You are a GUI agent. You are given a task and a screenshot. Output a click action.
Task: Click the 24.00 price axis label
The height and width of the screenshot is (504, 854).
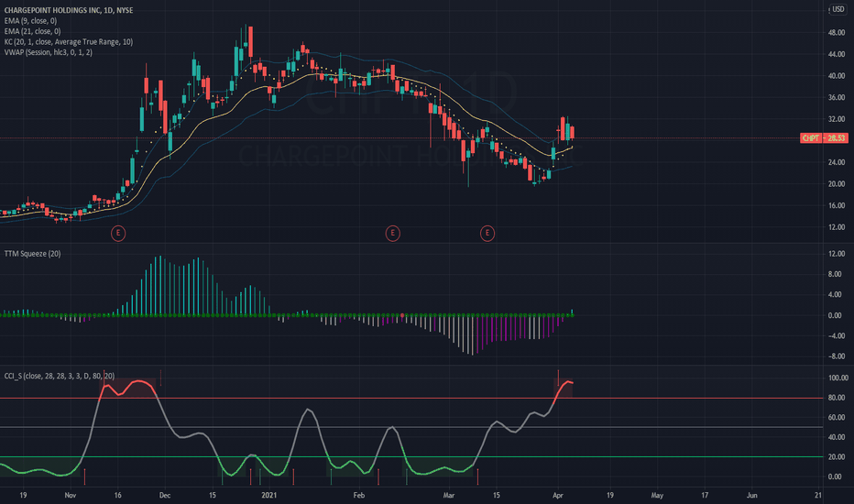tap(837, 162)
